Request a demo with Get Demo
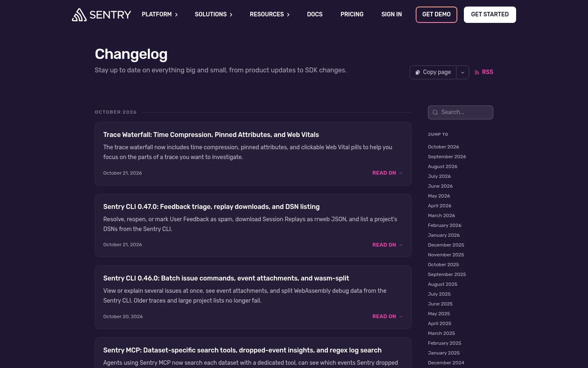The image size is (588, 368). [x=437, y=15]
